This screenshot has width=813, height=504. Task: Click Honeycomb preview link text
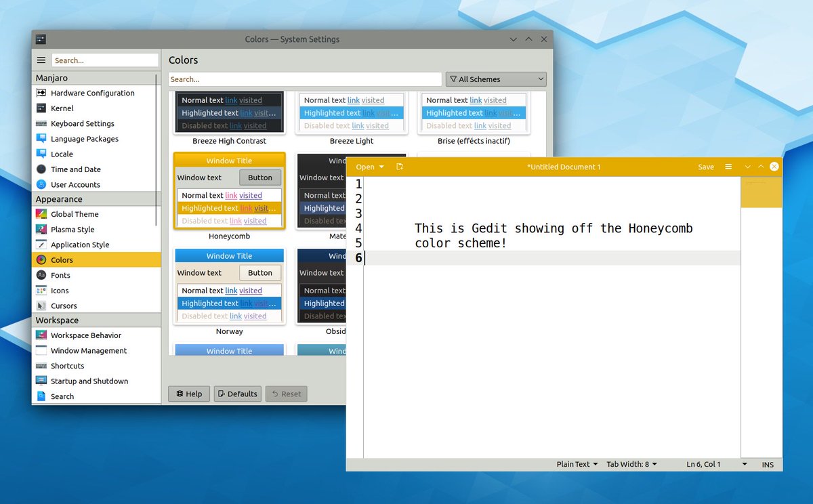pyautogui.click(x=231, y=195)
